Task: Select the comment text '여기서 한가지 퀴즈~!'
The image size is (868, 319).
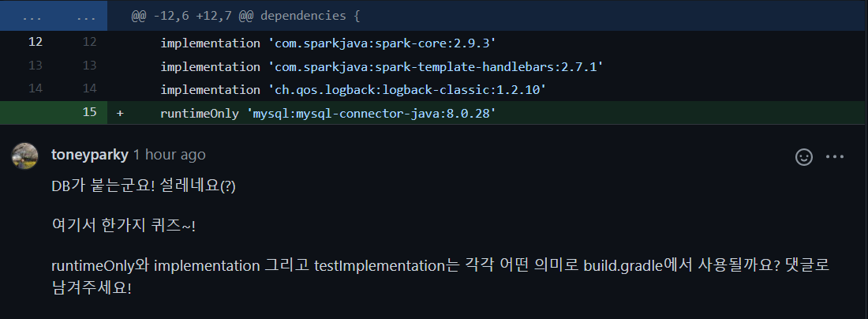Action: click(123, 225)
